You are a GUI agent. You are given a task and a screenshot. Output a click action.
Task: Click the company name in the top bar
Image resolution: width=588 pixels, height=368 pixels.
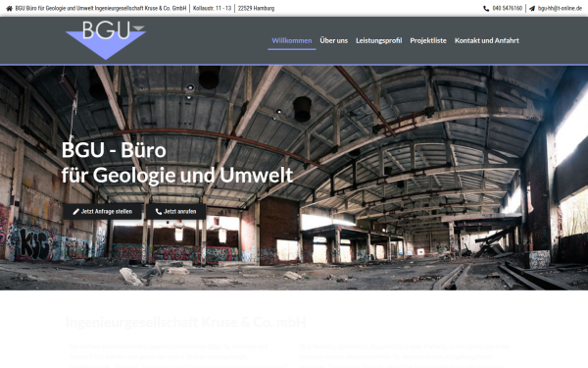[x=101, y=8]
